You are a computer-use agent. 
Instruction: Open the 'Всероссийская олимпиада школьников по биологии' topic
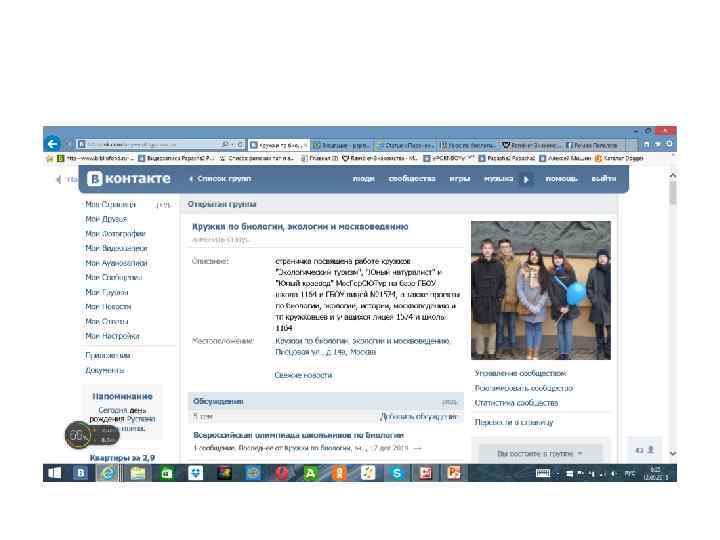(298, 435)
